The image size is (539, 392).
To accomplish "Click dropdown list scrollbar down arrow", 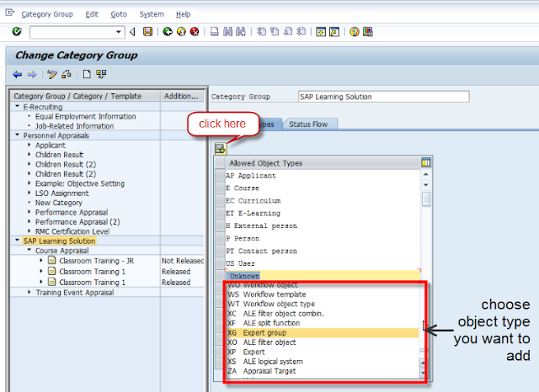I will (x=423, y=373).
